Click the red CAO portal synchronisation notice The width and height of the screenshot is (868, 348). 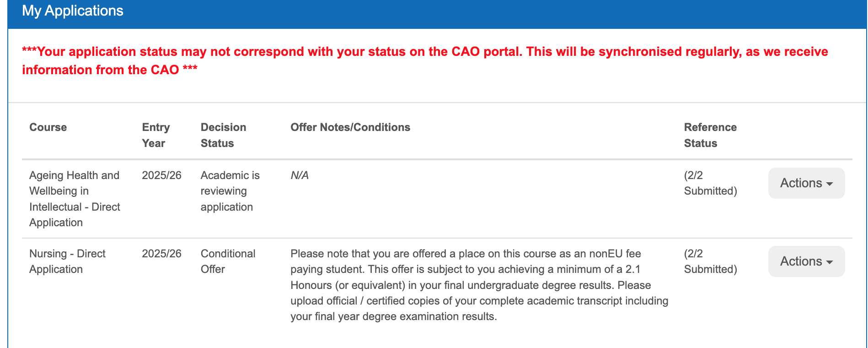click(x=425, y=60)
